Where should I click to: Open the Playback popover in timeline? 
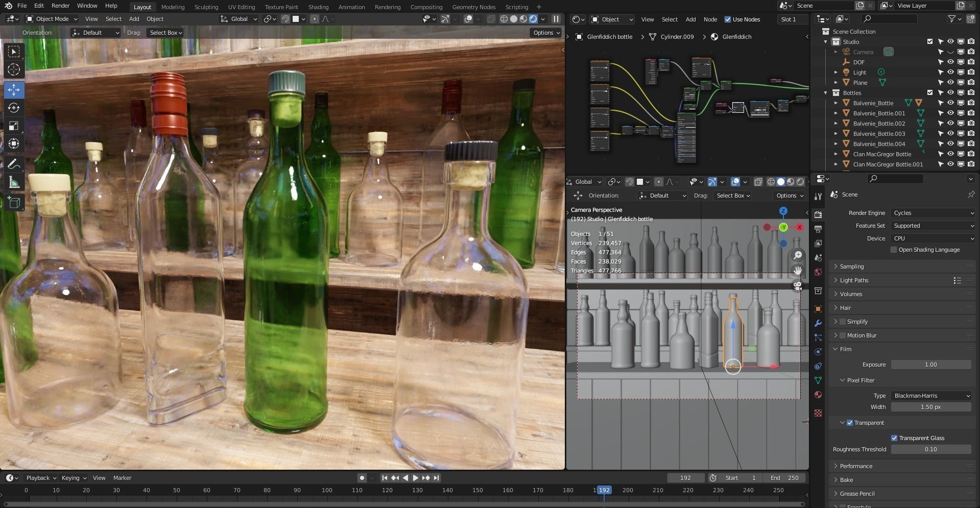tap(41, 478)
